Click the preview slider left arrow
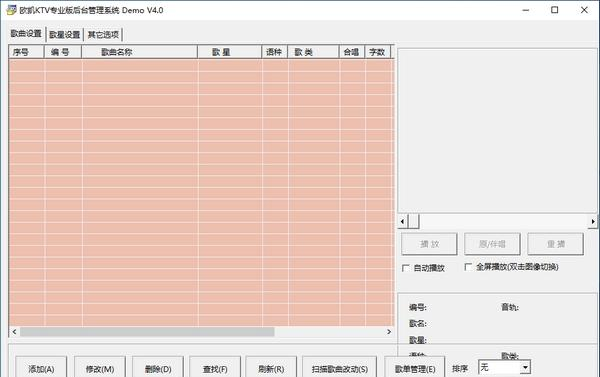The height and width of the screenshot is (377, 600). pos(402,221)
